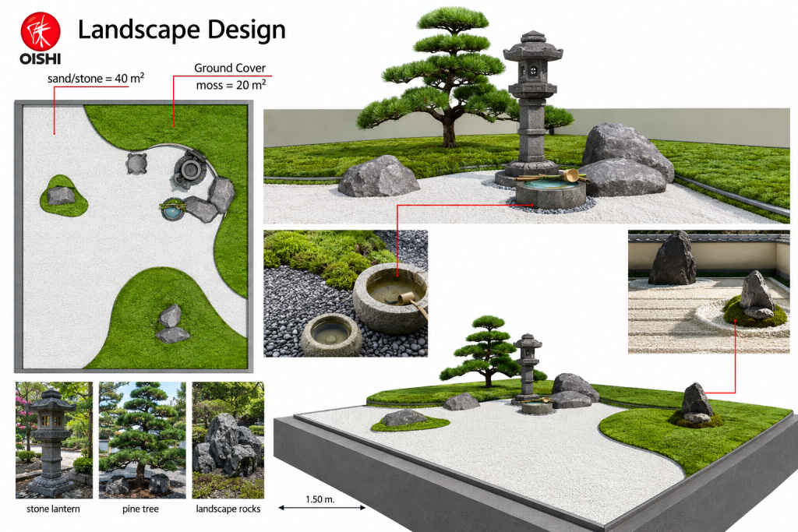Select the lantern symbol in plan view
Screen dimensions: 798x532
(190, 169)
